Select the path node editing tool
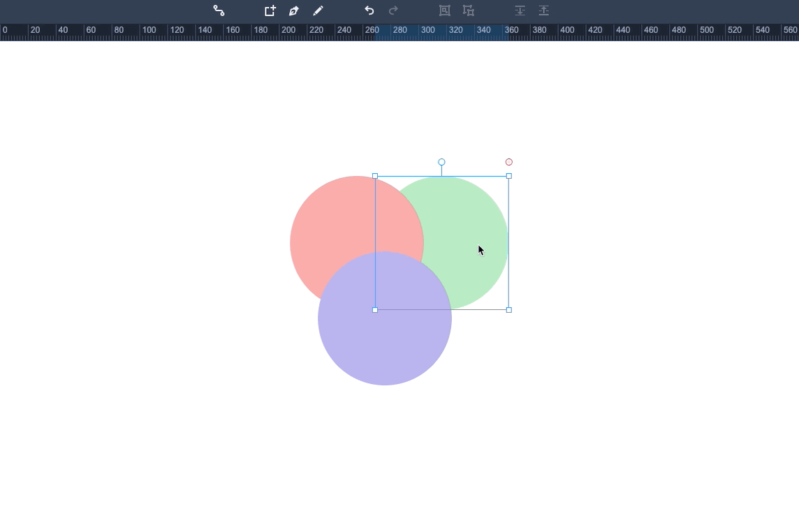 [219, 10]
